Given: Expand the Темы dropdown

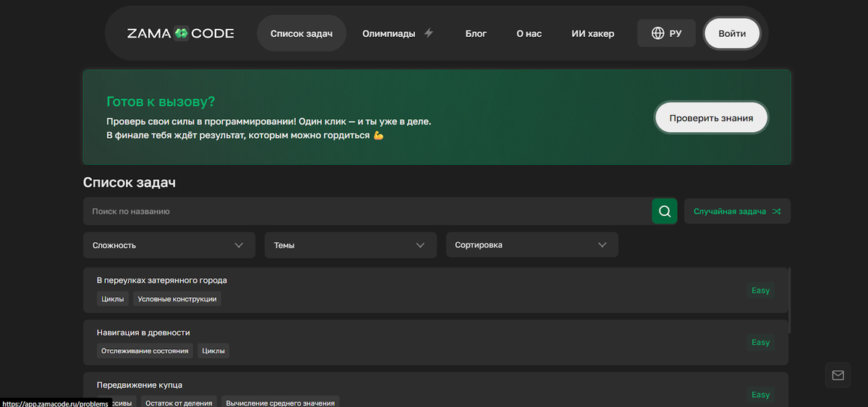Looking at the screenshot, I should pos(351,245).
